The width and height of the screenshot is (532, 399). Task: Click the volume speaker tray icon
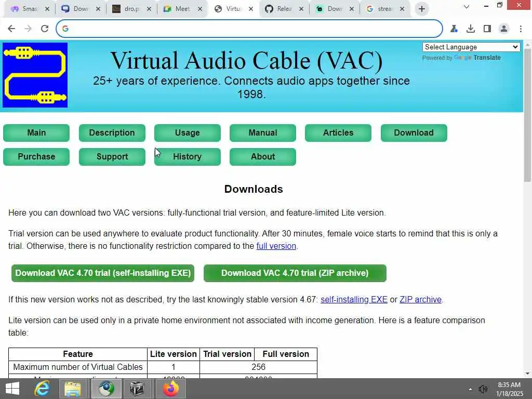pyautogui.click(x=483, y=389)
